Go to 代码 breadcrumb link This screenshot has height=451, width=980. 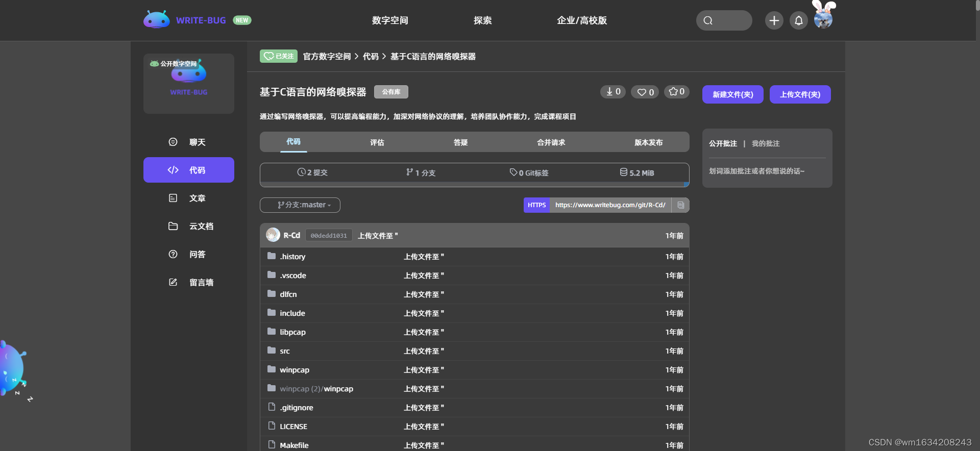click(x=371, y=57)
